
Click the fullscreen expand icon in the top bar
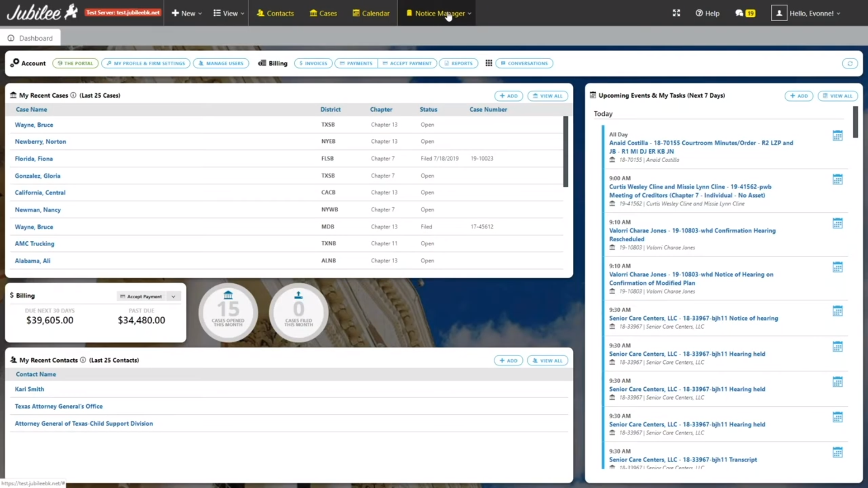click(x=676, y=13)
